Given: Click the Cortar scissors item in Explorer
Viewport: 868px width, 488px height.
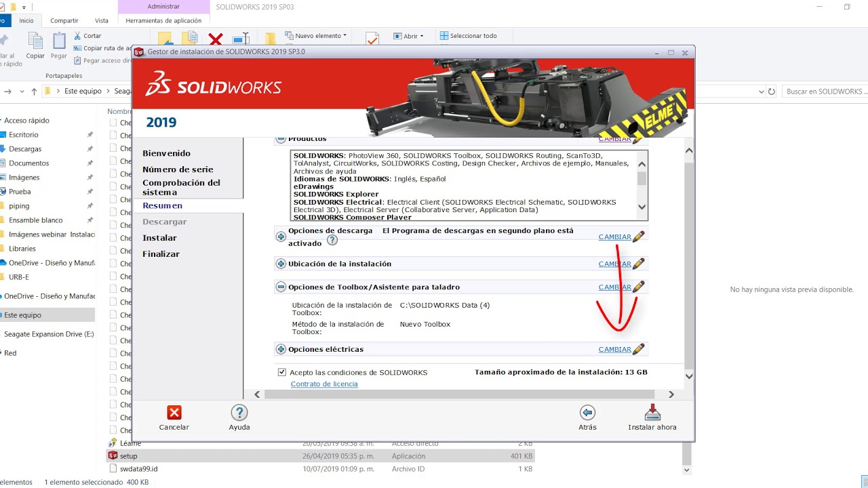Looking at the screenshot, I should pyautogui.click(x=87, y=36).
